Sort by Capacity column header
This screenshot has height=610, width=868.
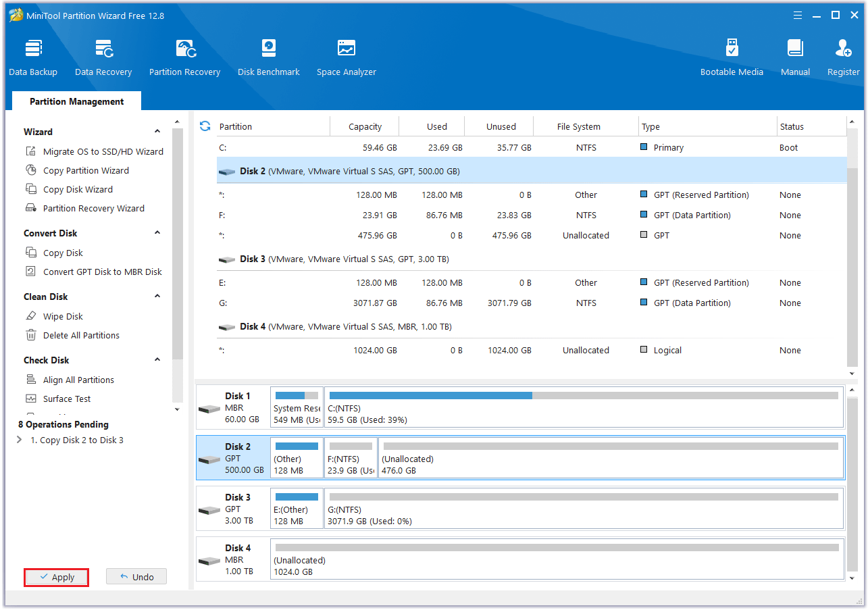click(x=365, y=126)
